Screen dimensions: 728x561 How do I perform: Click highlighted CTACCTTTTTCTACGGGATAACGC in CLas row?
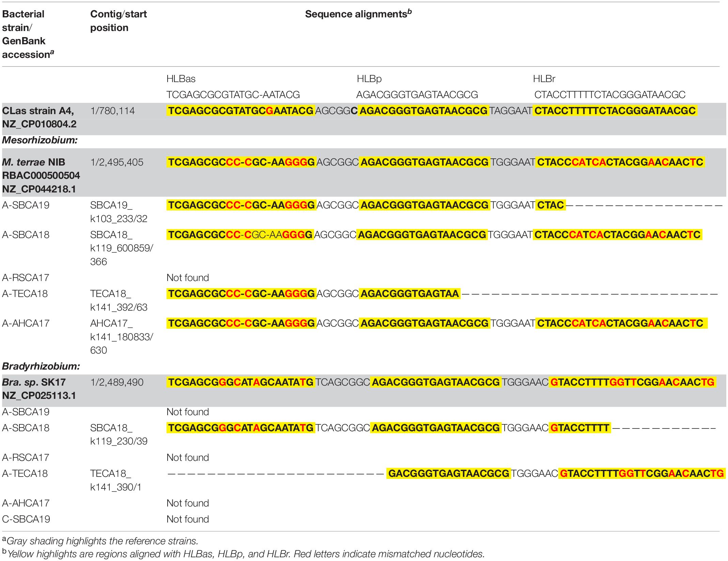pyautogui.click(x=615, y=111)
